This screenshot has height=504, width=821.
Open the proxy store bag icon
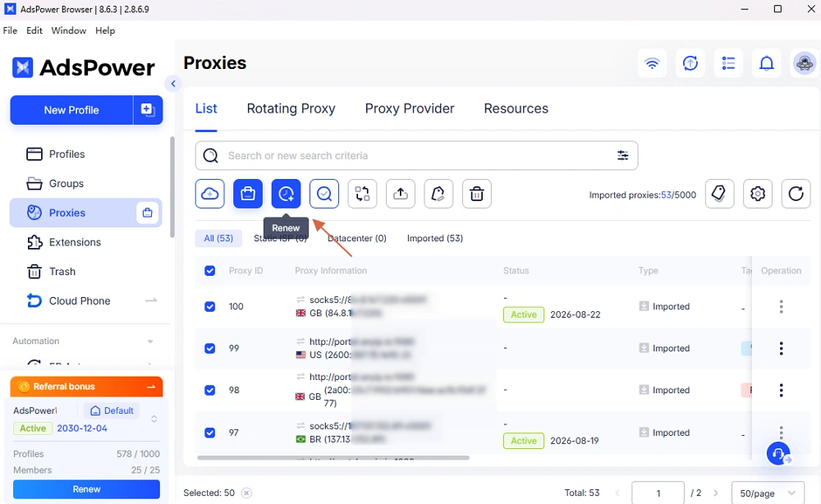(248, 194)
